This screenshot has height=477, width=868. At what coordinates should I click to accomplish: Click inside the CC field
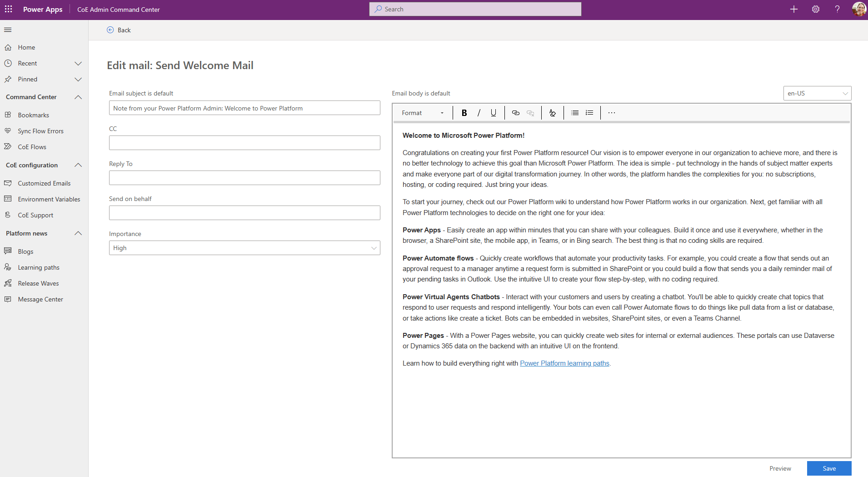pyautogui.click(x=244, y=142)
